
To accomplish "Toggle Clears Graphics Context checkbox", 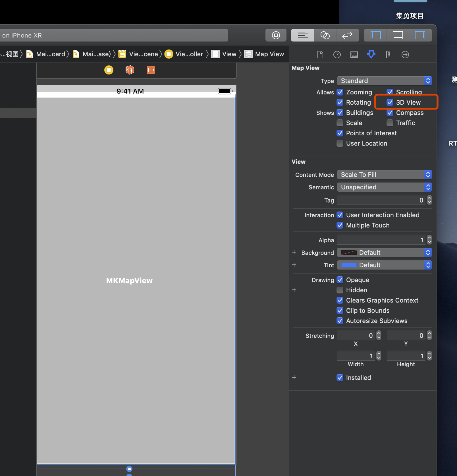I will point(340,300).
